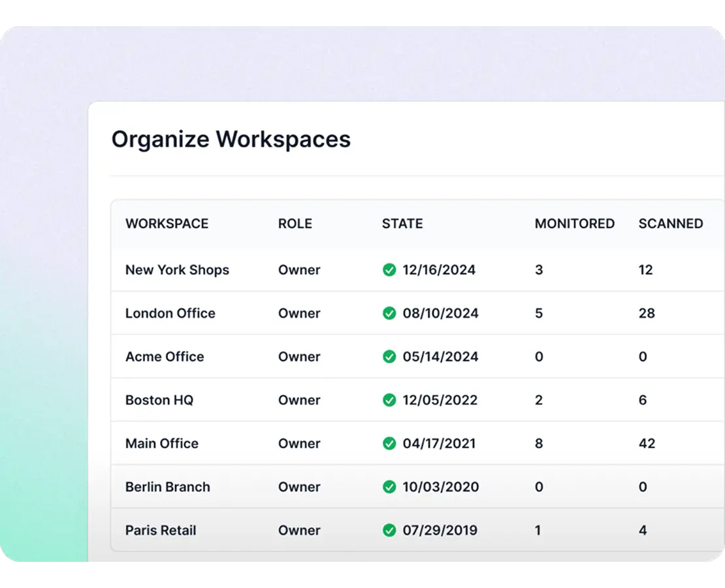The height and width of the screenshot is (588, 725).
Task: Open the London Office workspace
Action: coord(170,313)
